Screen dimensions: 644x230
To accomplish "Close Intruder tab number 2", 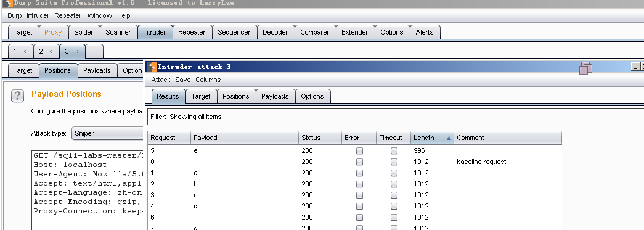I will pos(50,51).
